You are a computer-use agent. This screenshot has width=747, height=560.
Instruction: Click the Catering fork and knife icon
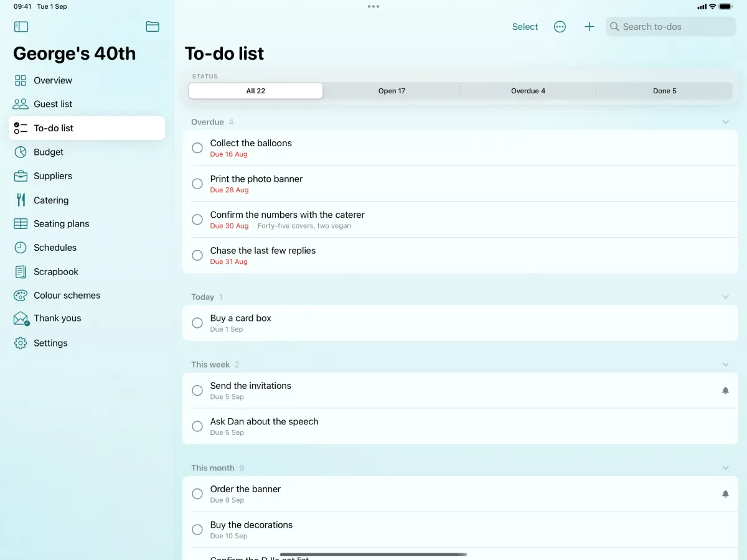click(21, 200)
